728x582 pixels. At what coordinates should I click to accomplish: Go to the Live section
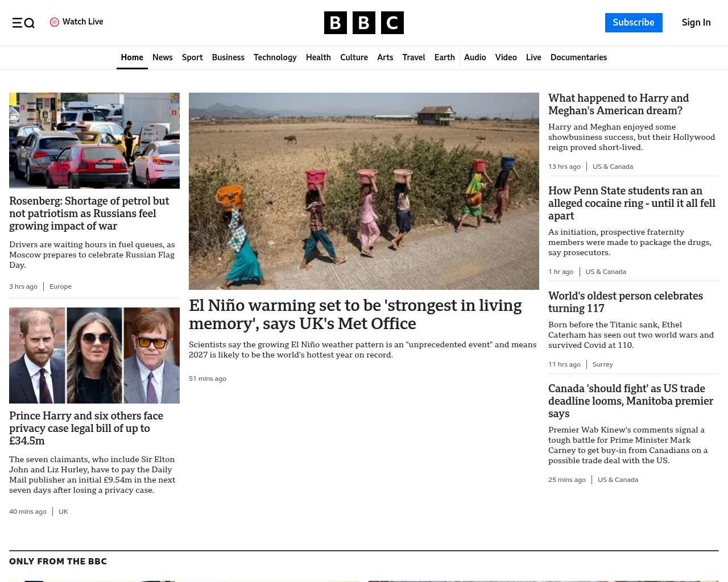[533, 57]
